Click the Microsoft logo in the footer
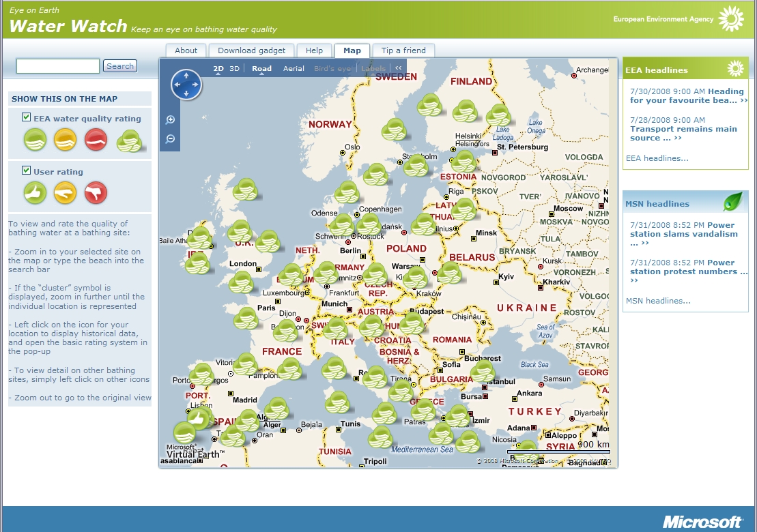 point(702,521)
